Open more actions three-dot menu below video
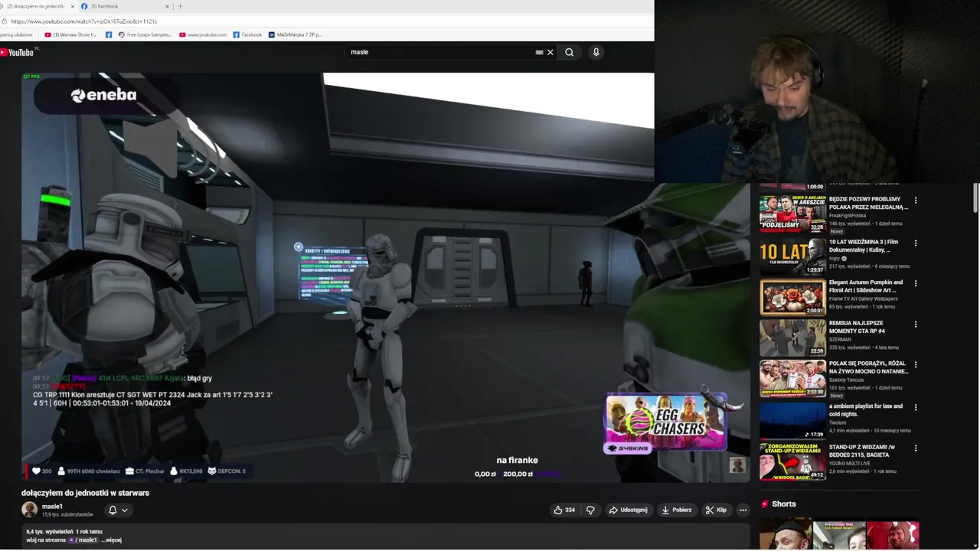 pos(743,510)
